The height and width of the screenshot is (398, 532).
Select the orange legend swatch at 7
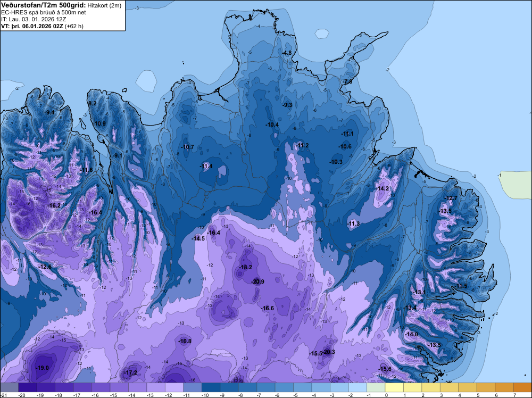click(523, 387)
